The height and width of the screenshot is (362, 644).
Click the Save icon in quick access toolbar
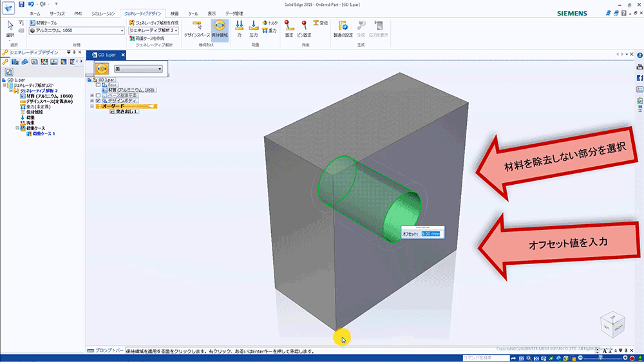[21, 4]
